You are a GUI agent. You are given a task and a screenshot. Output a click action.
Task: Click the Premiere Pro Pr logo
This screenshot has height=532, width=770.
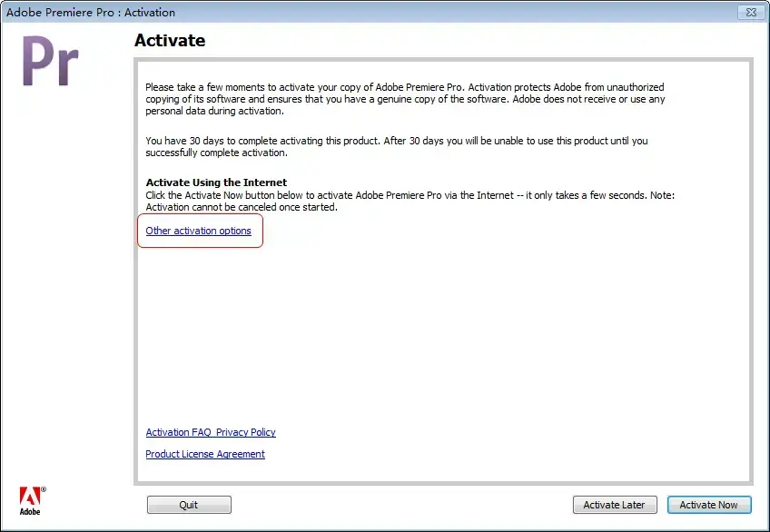(50, 62)
